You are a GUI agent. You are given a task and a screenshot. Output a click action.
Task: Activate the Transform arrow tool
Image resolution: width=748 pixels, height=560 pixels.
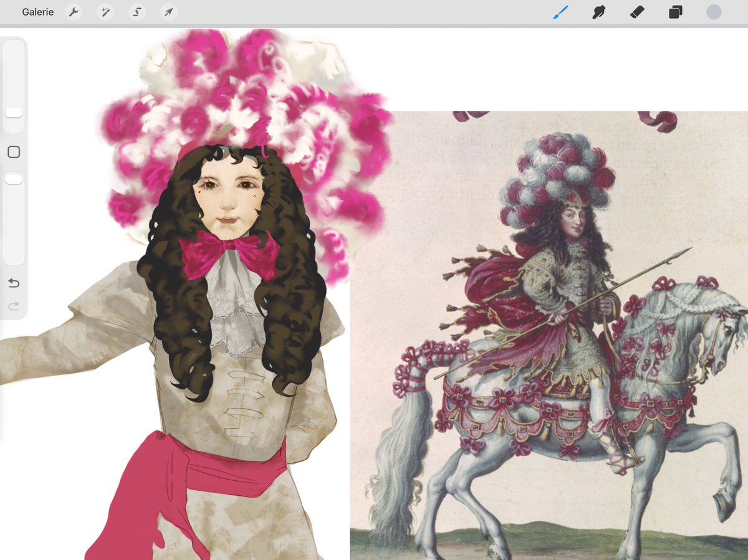point(168,12)
